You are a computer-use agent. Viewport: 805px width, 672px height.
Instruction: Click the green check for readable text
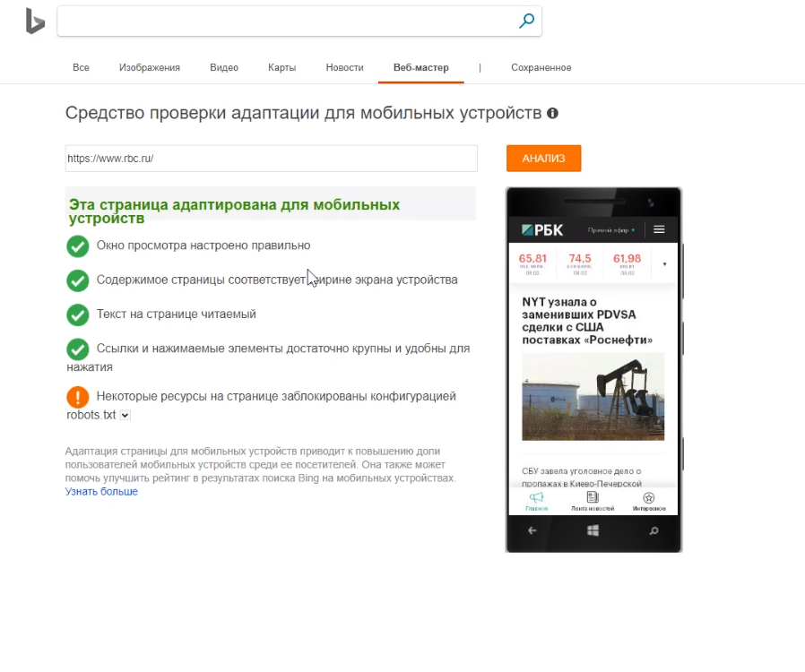[77, 314]
